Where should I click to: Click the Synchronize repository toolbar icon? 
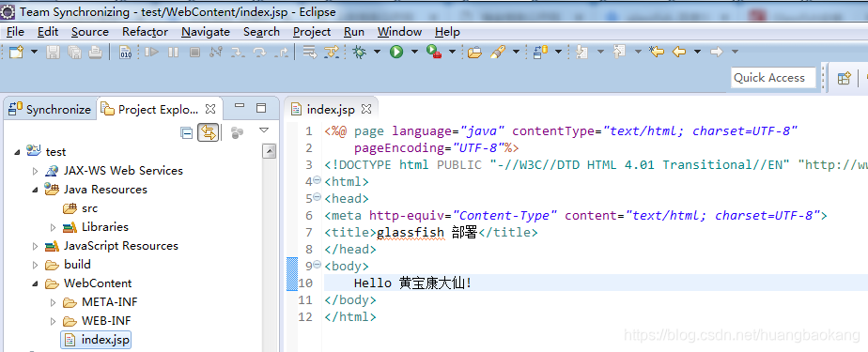tap(540, 52)
